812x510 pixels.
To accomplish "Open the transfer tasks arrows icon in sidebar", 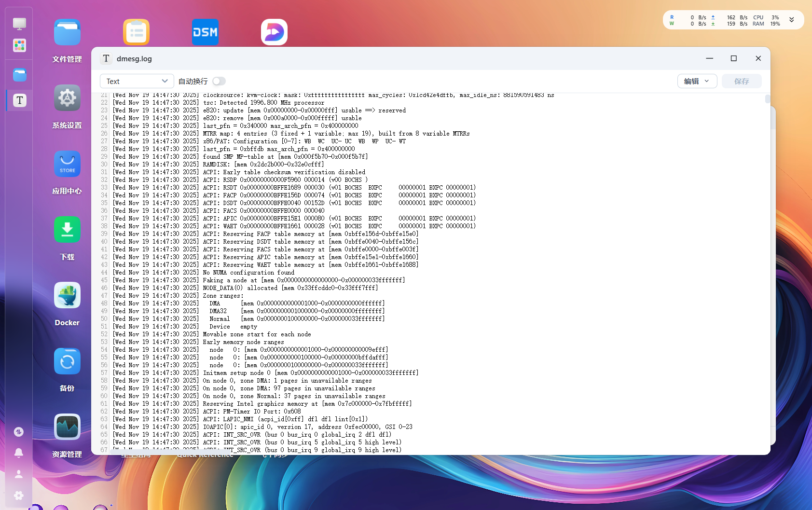I will [19, 432].
